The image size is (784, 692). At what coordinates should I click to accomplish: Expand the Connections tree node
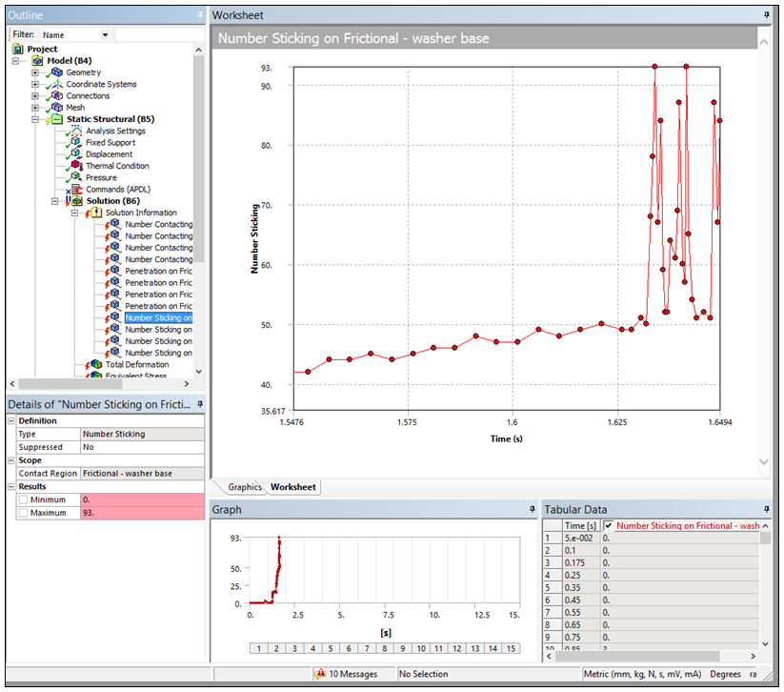pos(35,96)
